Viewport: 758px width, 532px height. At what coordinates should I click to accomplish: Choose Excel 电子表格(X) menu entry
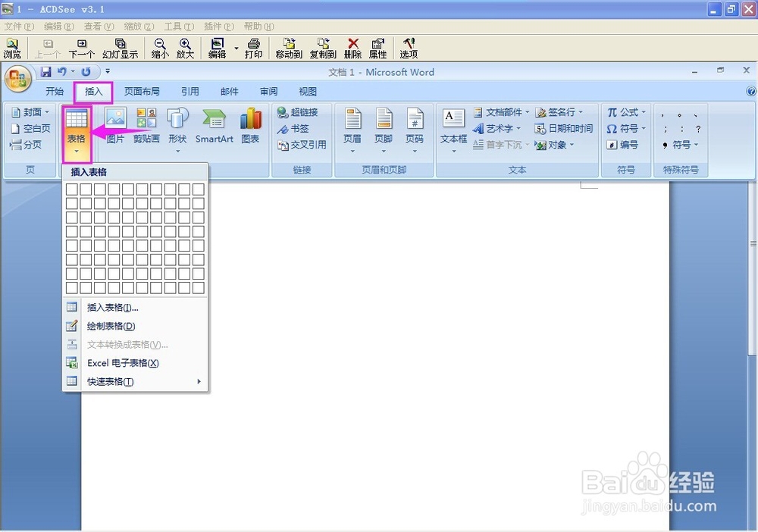tap(136, 363)
